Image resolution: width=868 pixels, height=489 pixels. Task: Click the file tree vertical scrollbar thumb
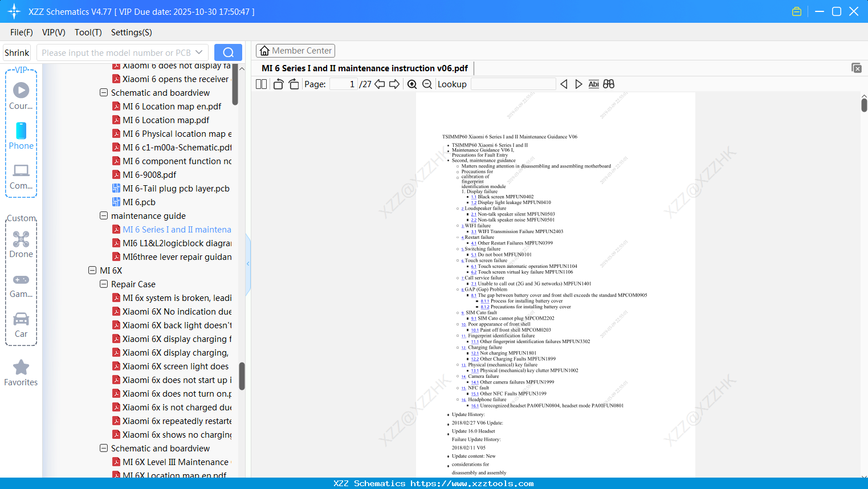coord(242,376)
